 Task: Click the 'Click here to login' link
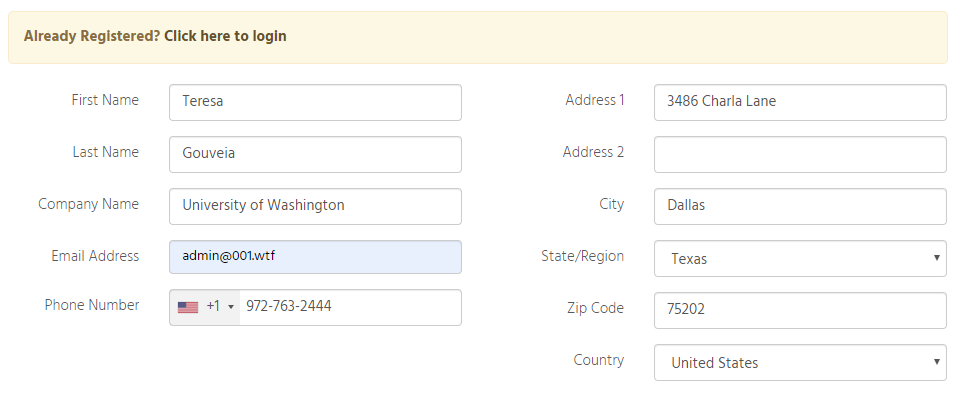[225, 36]
